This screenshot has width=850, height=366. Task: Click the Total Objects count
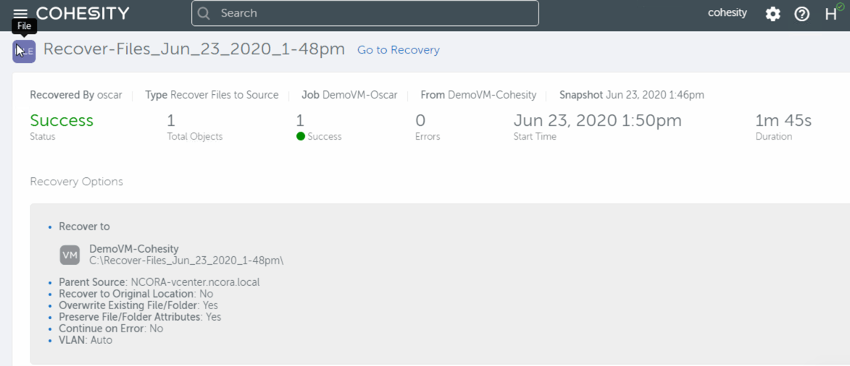pos(171,120)
